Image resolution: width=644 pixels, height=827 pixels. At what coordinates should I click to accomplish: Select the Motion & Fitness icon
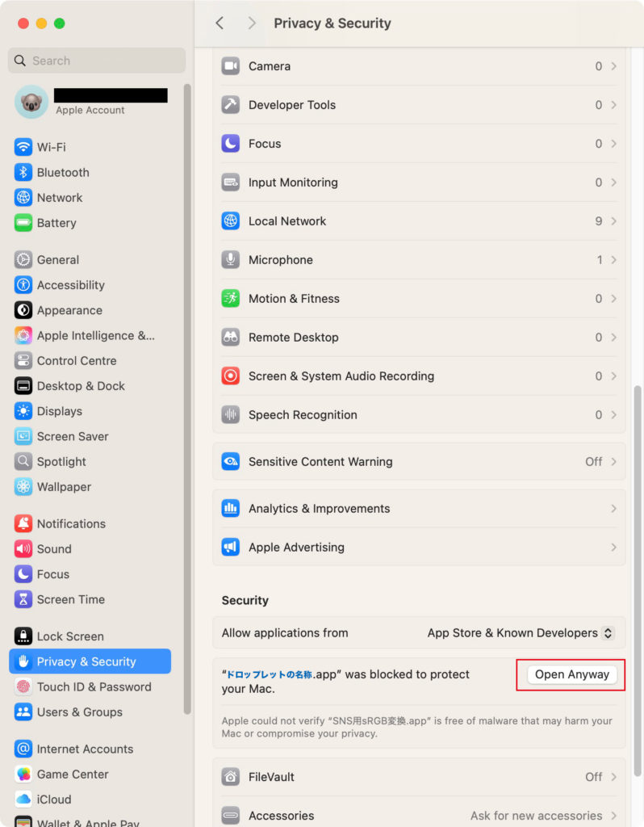click(230, 299)
